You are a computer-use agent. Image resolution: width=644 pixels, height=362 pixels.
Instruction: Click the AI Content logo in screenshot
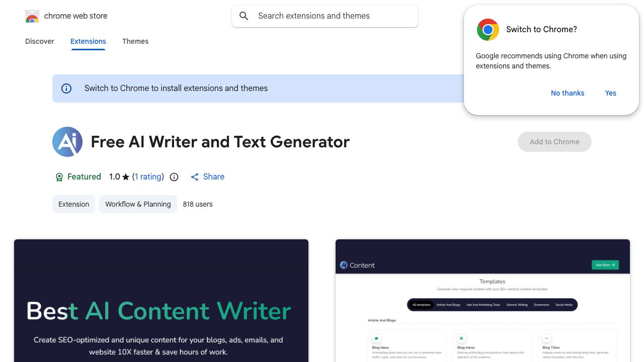pos(357,265)
